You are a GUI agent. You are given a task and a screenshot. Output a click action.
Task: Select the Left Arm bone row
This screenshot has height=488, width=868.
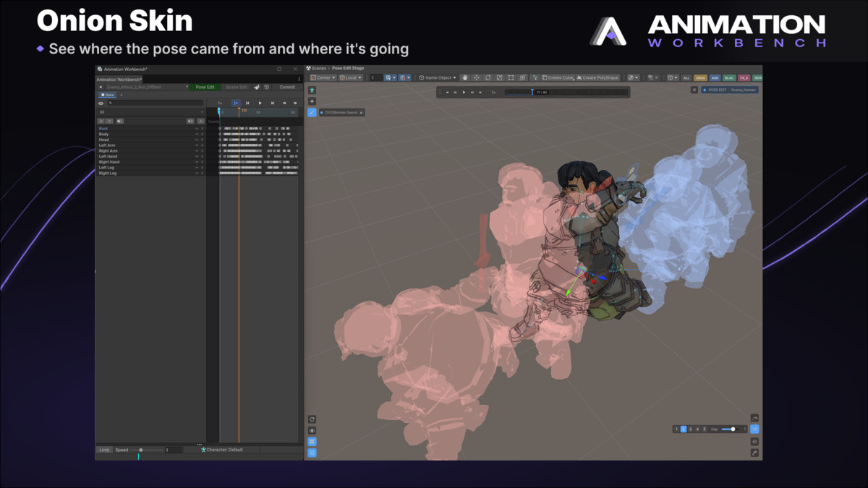click(x=151, y=145)
